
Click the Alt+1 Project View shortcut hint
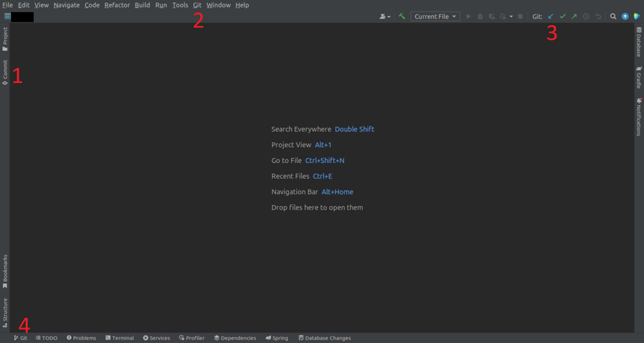(323, 145)
